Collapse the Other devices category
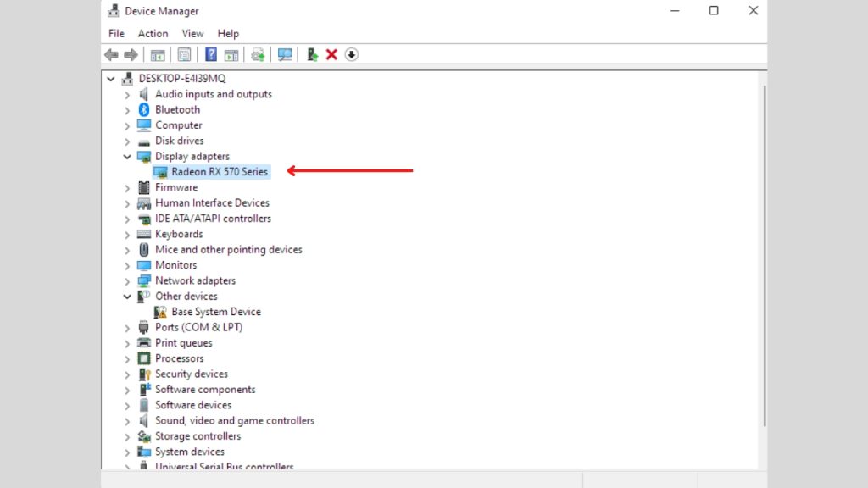 127,297
